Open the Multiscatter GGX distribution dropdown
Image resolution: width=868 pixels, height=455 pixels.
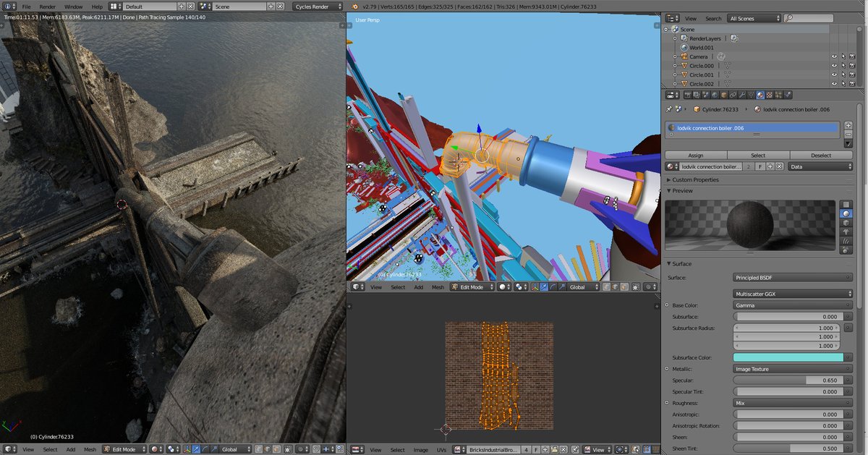point(793,294)
